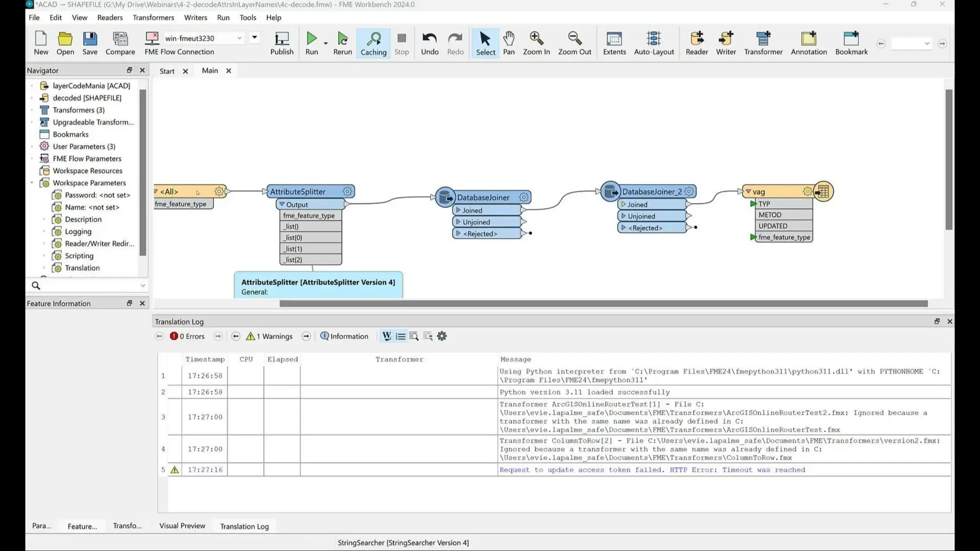Viewport: 980px width, 551px height.
Task: Add a Bookmark from toolbar
Action: click(x=851, y=43)
